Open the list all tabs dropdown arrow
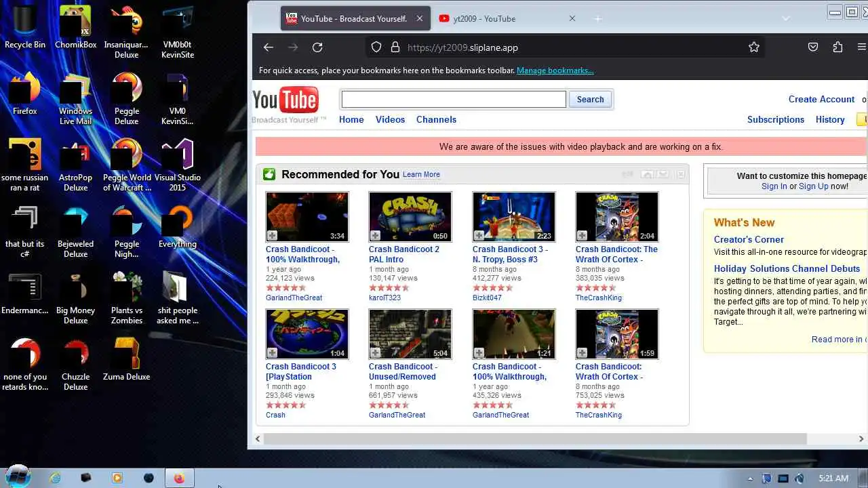The height and width of the screenshot is (488, 868). [786, 18]
